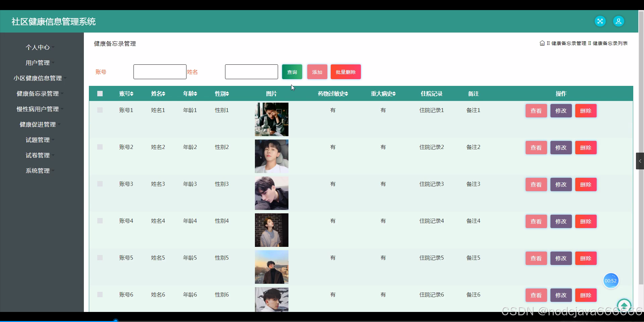Screen dimensions: 644x322
Task: Check the row for 账号6
Action: coord(100,294)
